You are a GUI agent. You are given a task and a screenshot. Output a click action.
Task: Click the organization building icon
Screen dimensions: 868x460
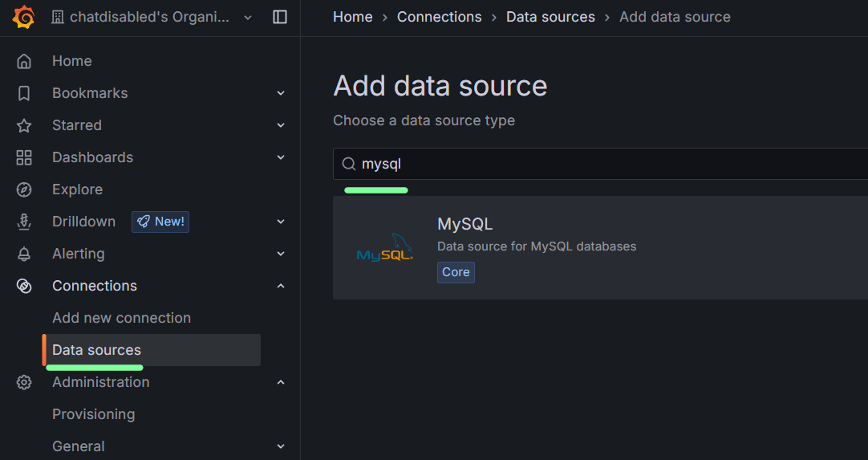[58, 17]
